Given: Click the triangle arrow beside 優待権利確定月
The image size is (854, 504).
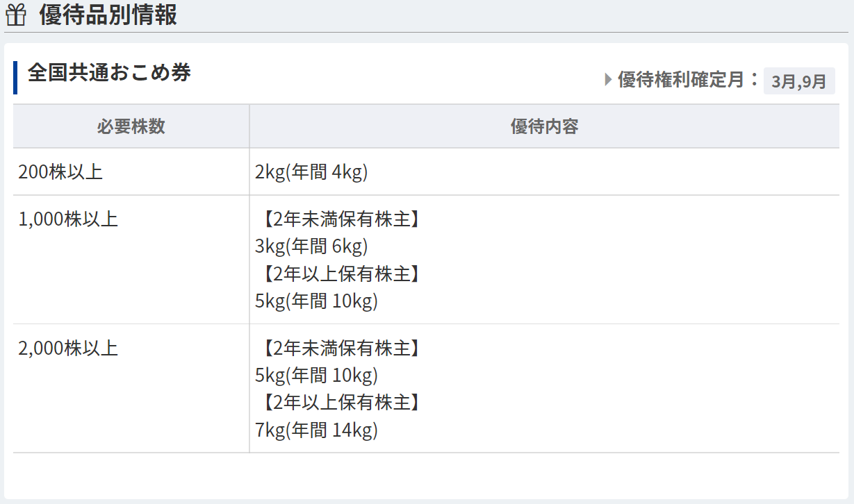Looking at the screenshot, I should click(x=609, y=80).
